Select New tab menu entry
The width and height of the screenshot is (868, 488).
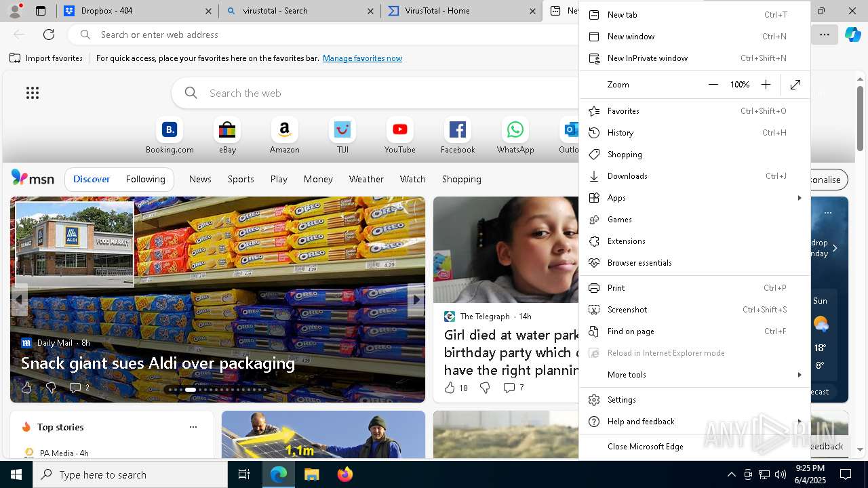pos(694,15)
